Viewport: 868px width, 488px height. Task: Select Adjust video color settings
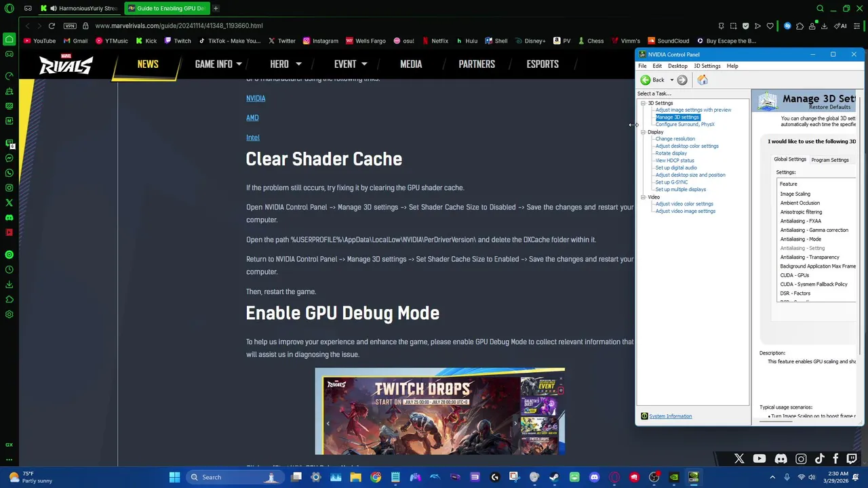(x=684, y=204)
